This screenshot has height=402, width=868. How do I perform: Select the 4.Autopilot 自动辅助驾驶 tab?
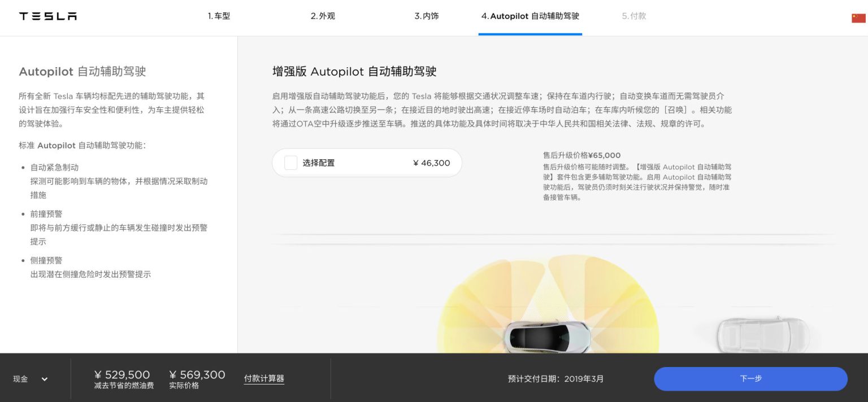[x=530, y=16]
